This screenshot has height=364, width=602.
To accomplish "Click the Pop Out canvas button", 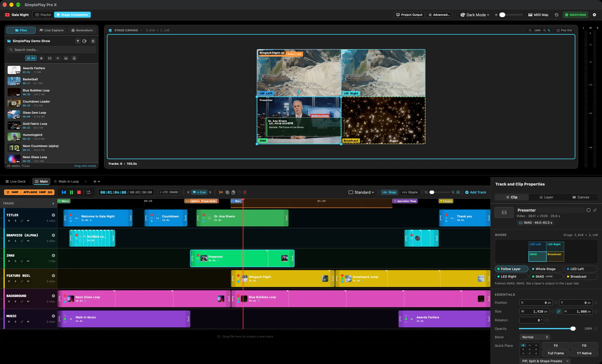I will (564, 30).
